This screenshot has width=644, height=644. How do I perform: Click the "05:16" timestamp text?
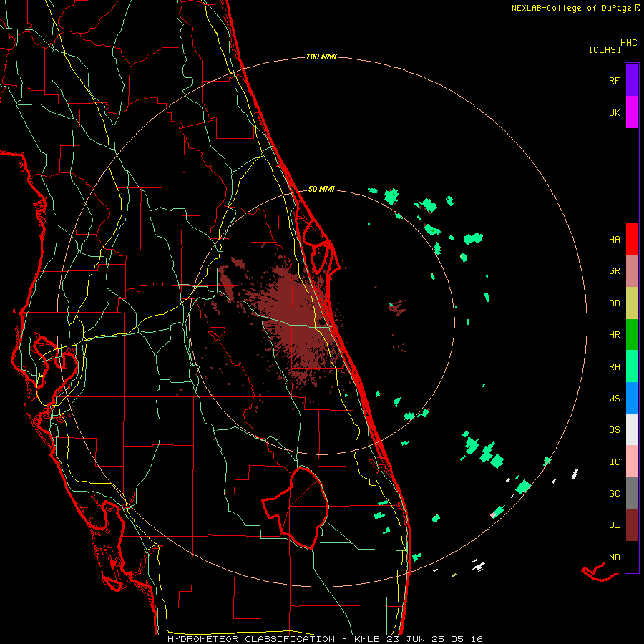click(x=467, y=639)
